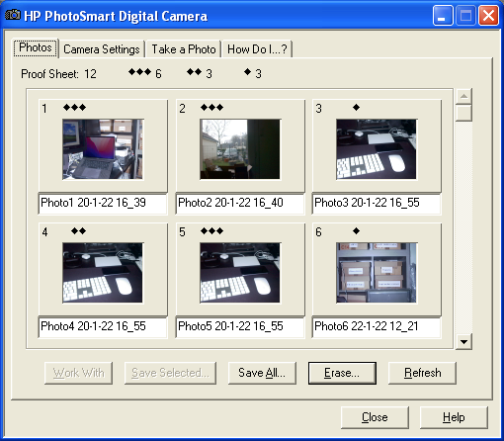The image size is (504, 441).
Task: Close the camera dialog via Close button
Action: pos(375,417)
